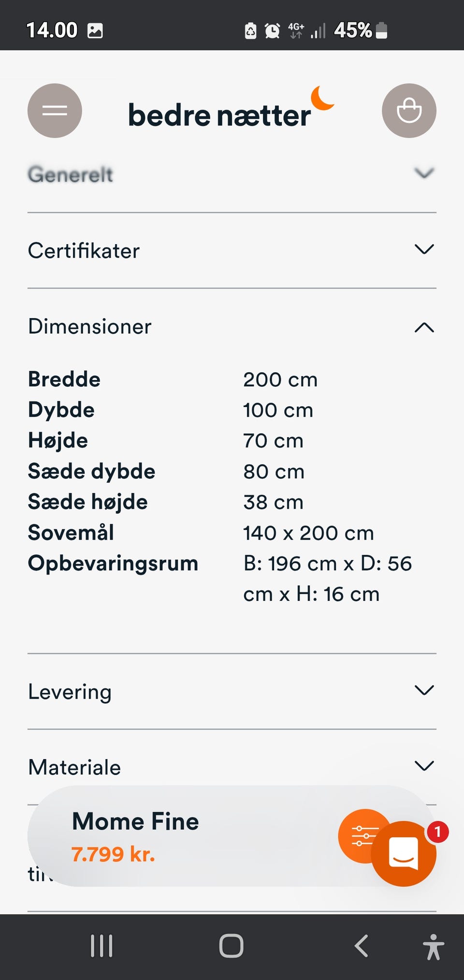Tap the Mome Fine product name

pos(135,821)
